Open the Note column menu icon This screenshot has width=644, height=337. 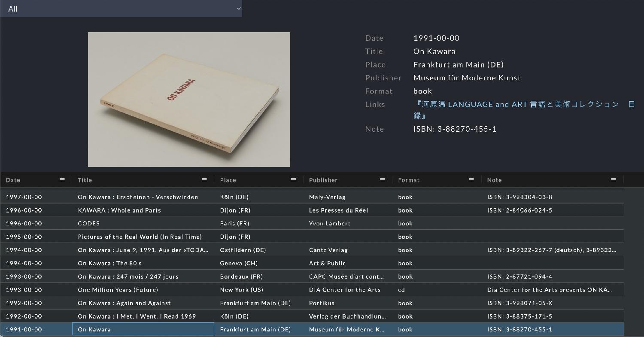coord(614,180)
